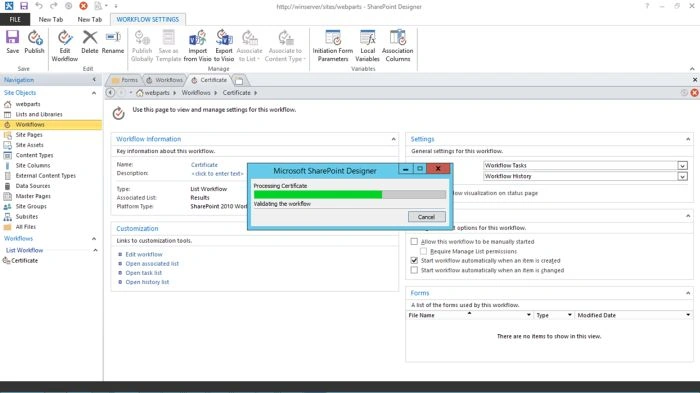Screen dimensions: 700x393
Task: Click description 'click to enter text' link
Action: (217, 173)
